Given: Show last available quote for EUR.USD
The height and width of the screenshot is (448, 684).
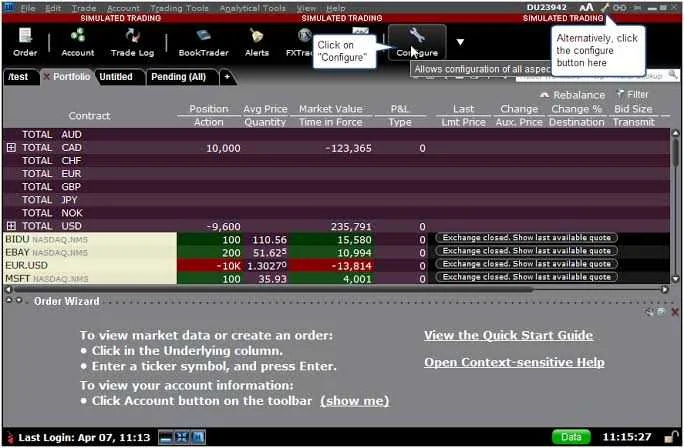Looking at the screenshot, I should coord(527,264).
